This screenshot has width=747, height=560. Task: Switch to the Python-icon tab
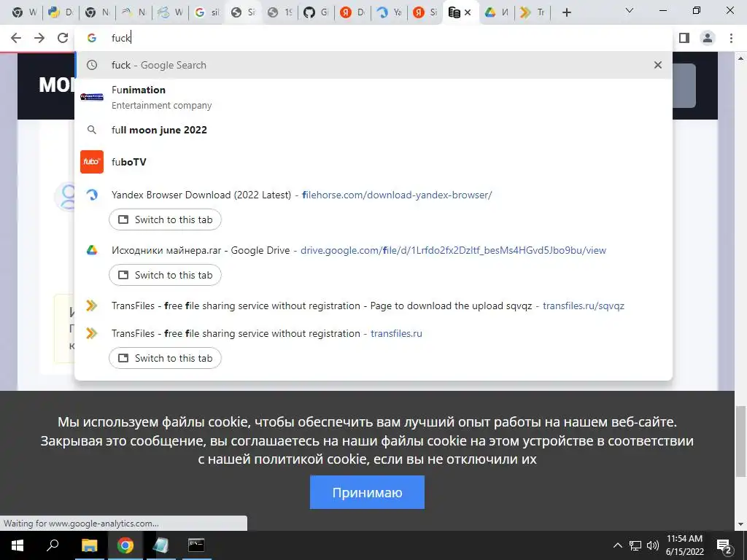tap(61, 13)
